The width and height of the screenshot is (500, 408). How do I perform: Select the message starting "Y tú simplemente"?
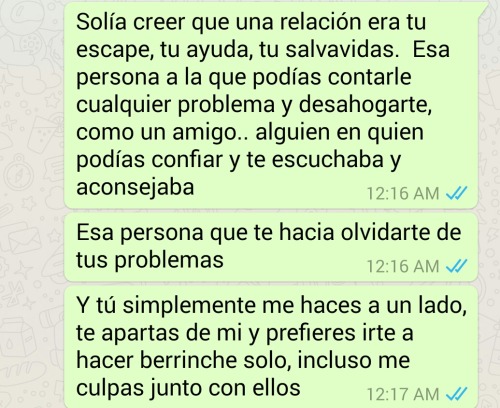pos(271,347)
